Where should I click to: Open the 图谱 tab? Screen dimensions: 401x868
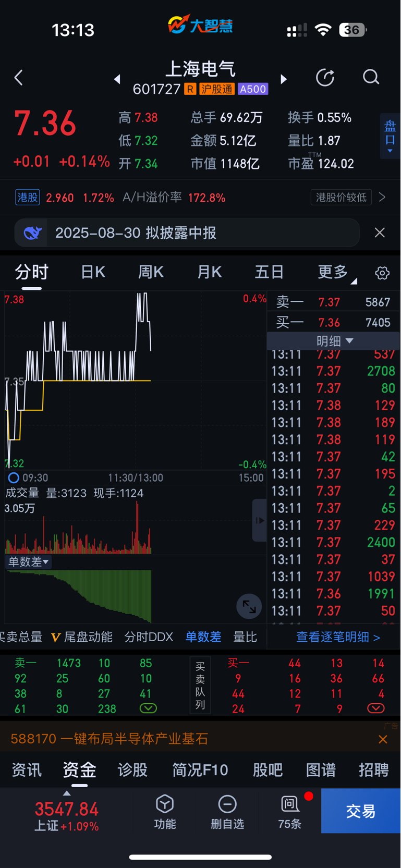(321, 770)
